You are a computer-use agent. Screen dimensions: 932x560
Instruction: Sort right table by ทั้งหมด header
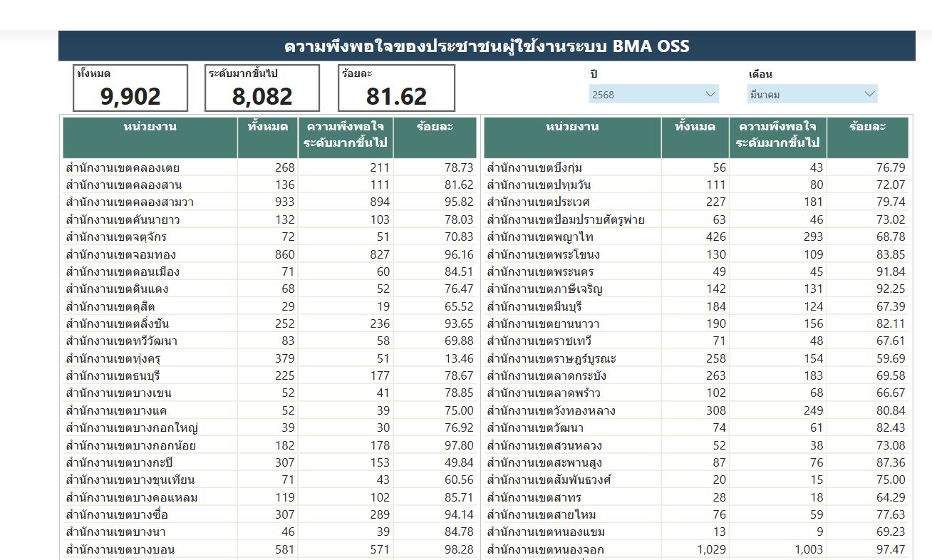[x=695, y=138]
